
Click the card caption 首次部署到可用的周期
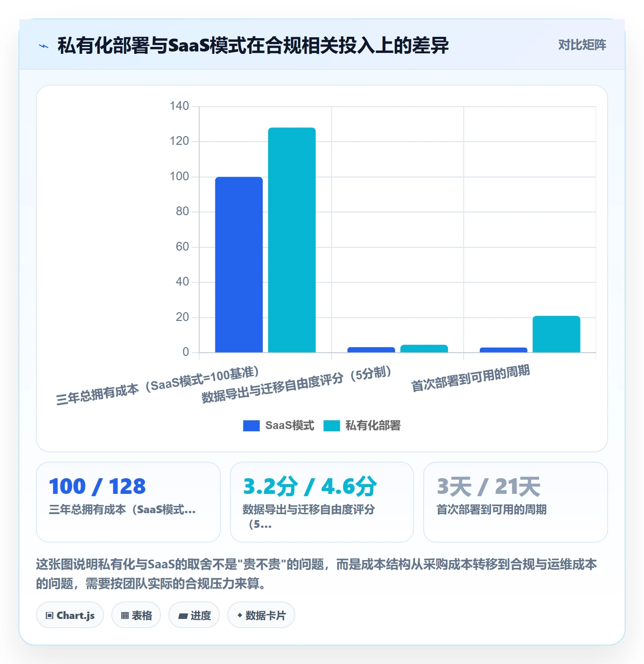pos(492,509)
